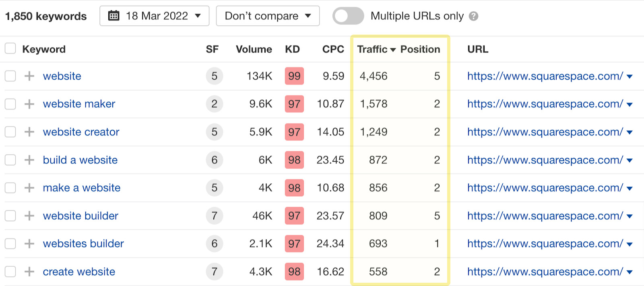The width and height of the screenshot is (644, 286).
Task: Check the select-all checkbox beside Keyword header
Action: (10, 49)
